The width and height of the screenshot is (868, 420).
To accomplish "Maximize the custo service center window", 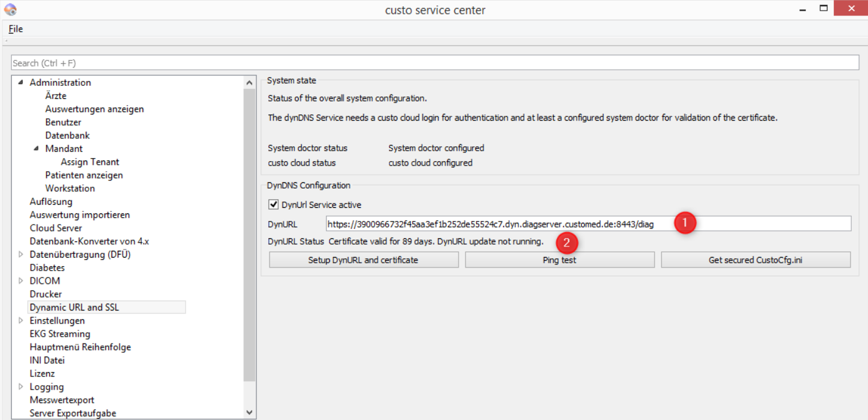I will coord(824,9).
